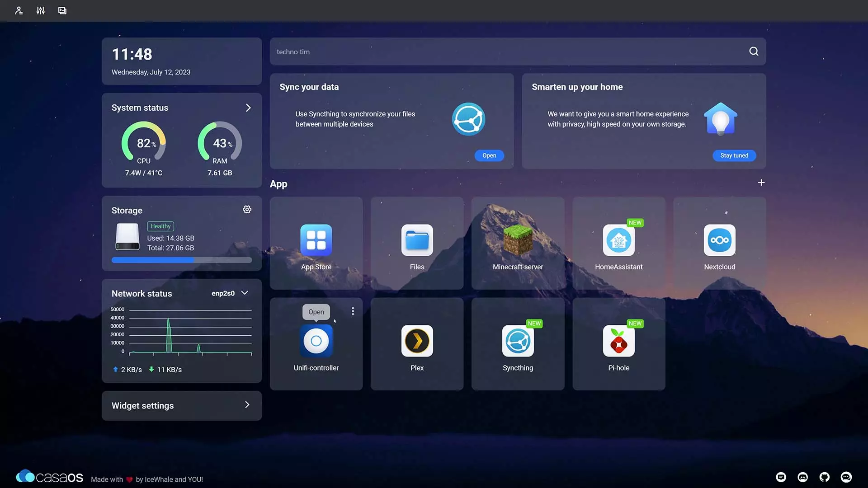The height and width of the screenshot is (488, 868).
Task: Click the NEW badge on HomeAssistant
Action: pos(635,223)
